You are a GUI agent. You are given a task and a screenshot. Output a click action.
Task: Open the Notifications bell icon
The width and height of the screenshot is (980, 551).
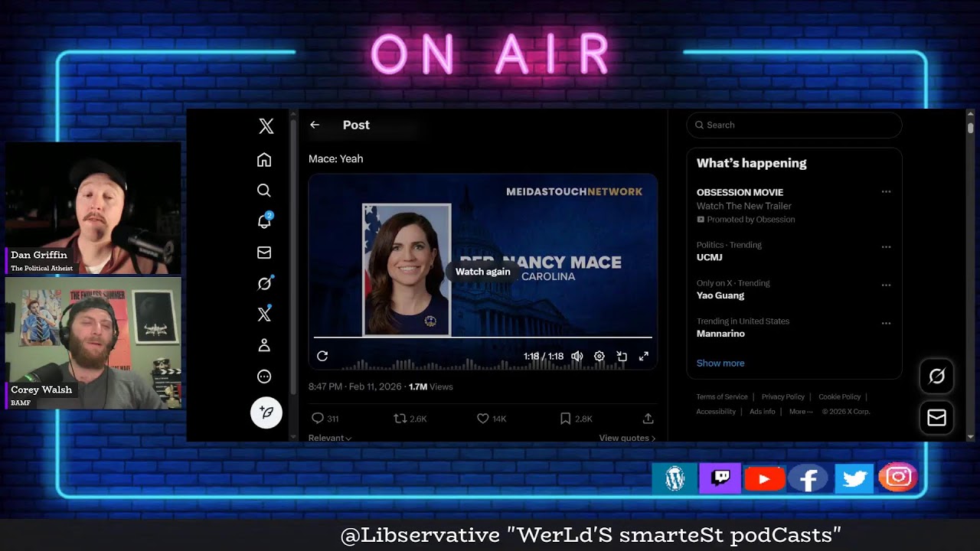(264, 221)
